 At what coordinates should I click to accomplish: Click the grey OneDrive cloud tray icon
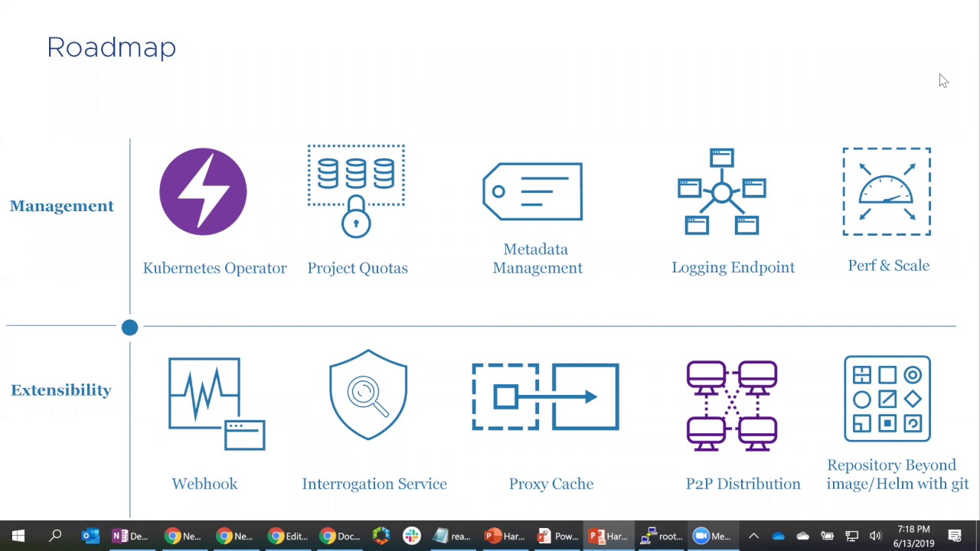(x=803, y=536)
